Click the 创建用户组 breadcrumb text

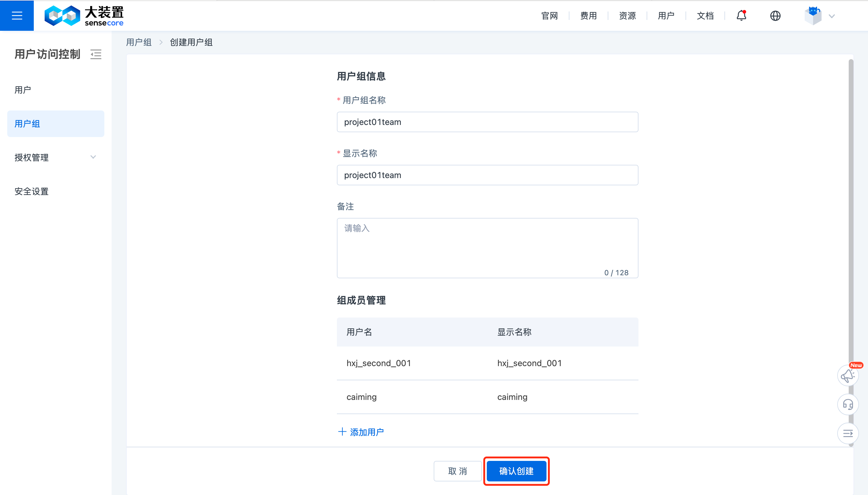(x=191, y=42)
